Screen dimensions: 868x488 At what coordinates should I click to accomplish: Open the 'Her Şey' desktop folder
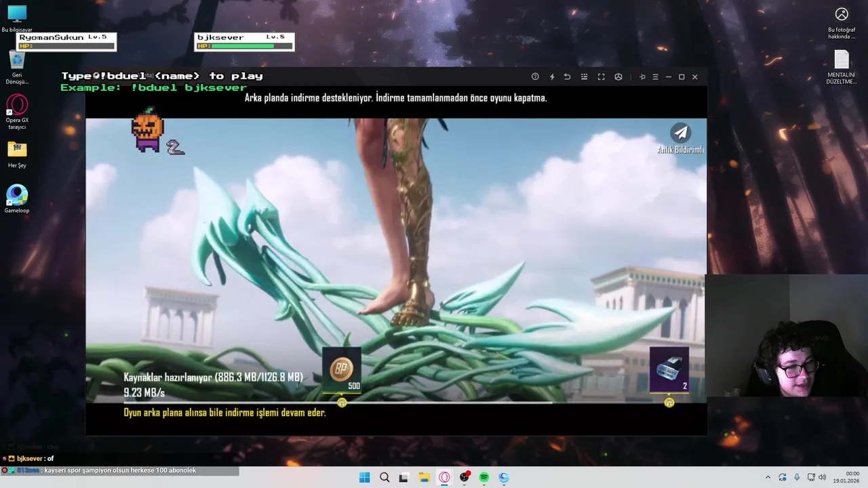(17, 155)
